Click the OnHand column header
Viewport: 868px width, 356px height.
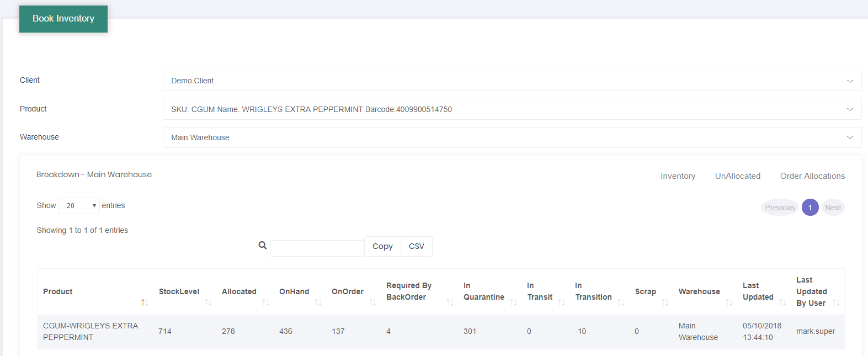pos(294,291)
